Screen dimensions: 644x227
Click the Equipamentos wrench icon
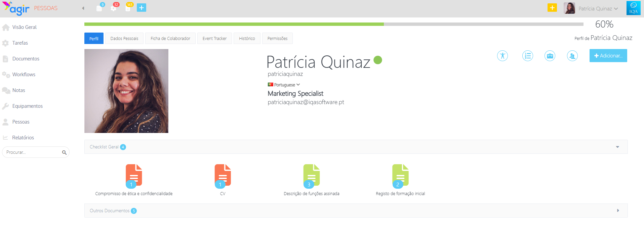[x=5, y=106]
